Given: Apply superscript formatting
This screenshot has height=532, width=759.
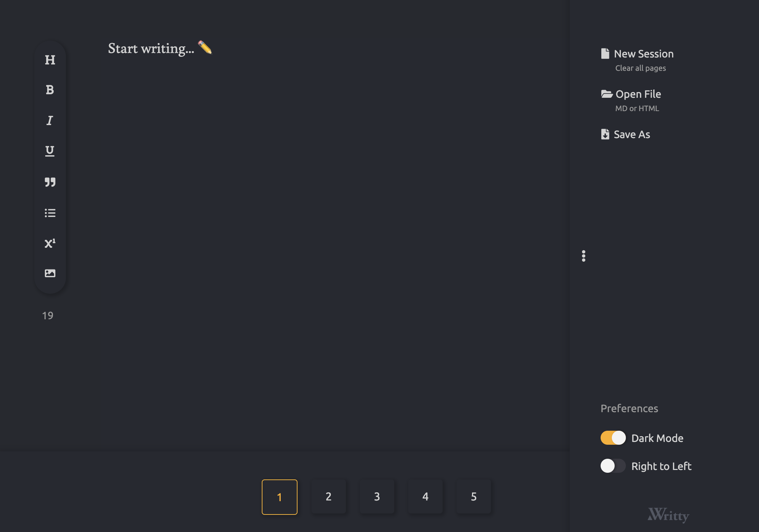Looking at the screenshot, I should pos(50,243).
